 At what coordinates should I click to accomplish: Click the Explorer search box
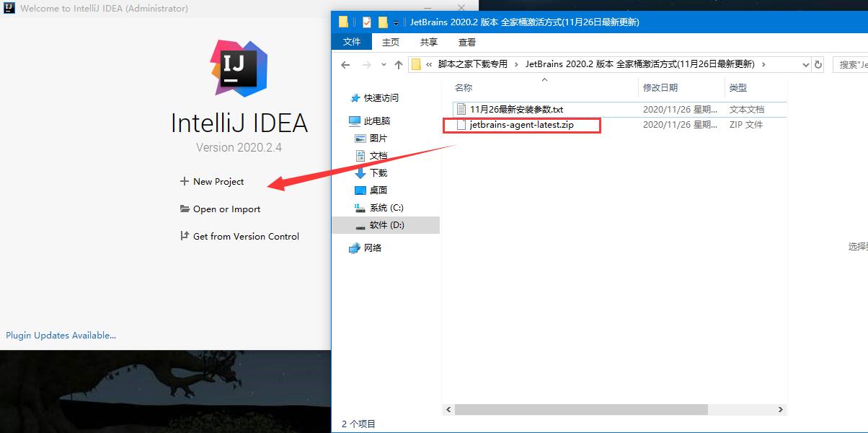tap(850, 64)
